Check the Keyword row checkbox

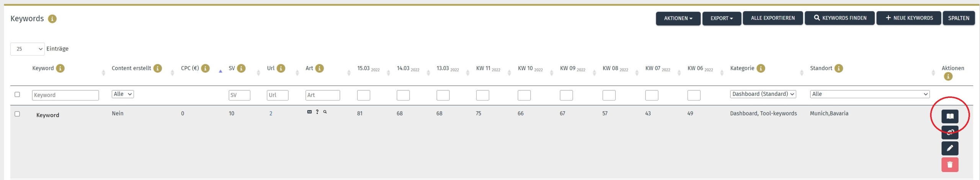(x=17, y=114)
